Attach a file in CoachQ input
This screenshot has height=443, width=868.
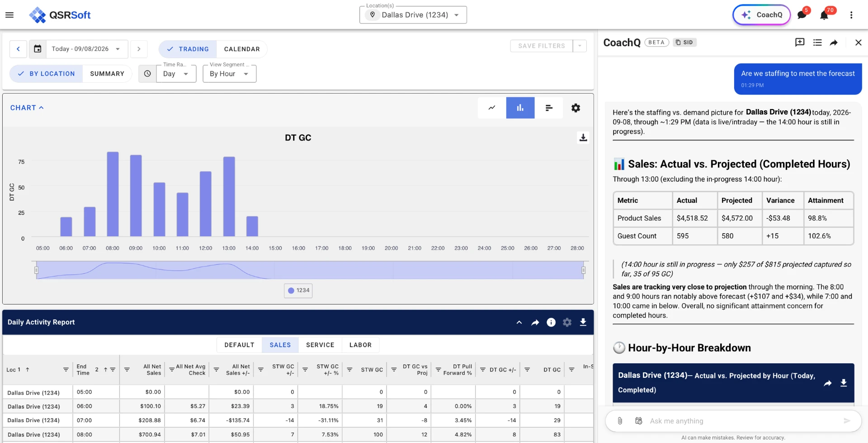[620, 421]
